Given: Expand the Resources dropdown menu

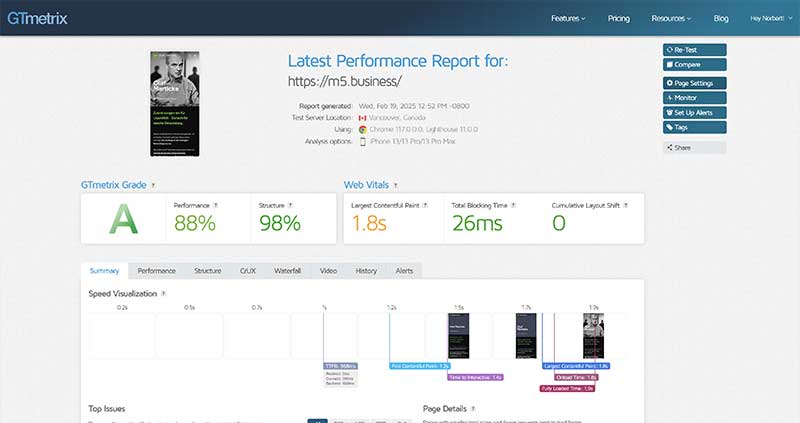Looking at the screenshot, I should point(671,18).
